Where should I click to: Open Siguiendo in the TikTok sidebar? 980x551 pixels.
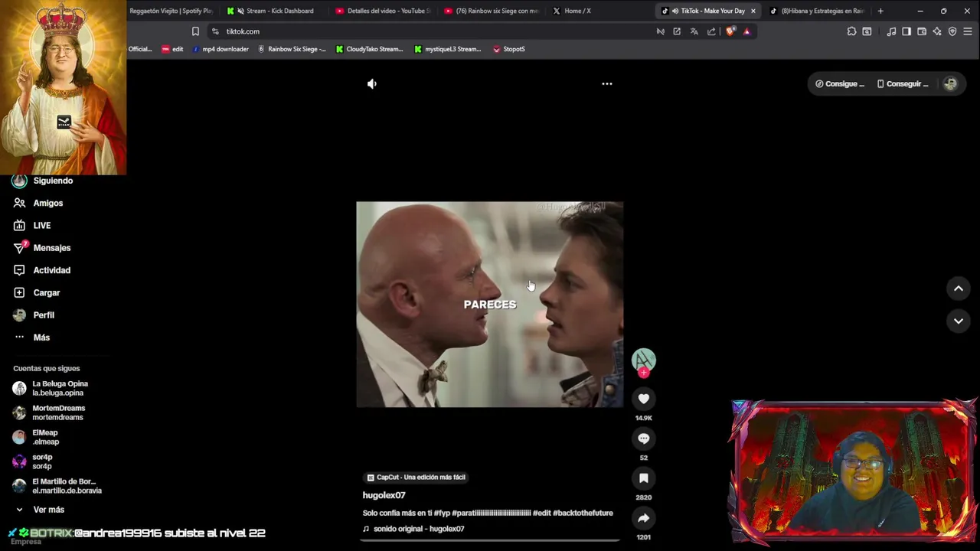click(43, 181)
